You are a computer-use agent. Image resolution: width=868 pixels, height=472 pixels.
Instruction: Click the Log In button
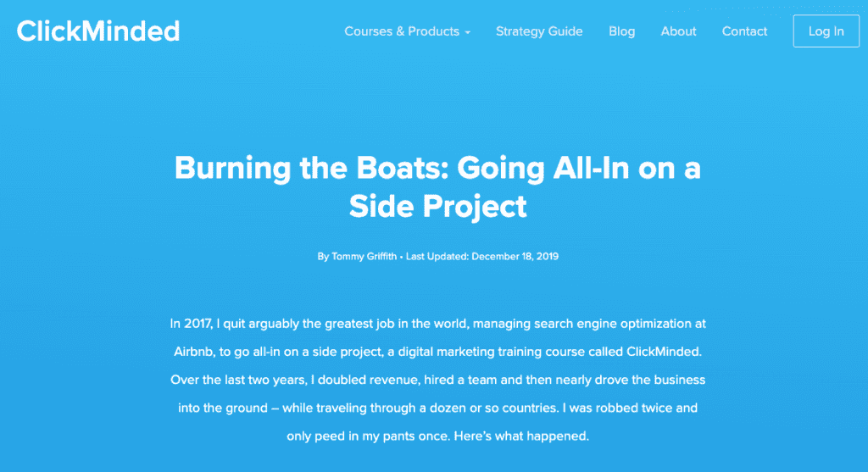click(x=826, y=31)
